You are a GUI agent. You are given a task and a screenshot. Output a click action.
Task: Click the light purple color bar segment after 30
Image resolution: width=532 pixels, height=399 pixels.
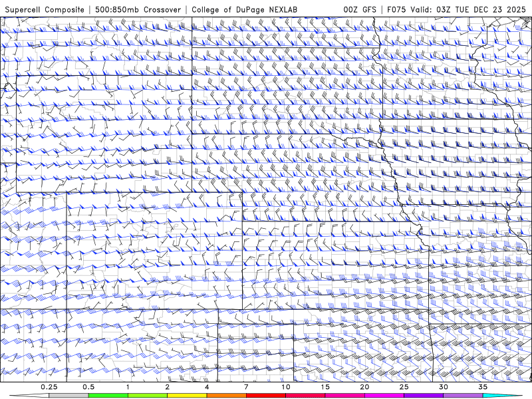pyautogui.click(x=463, y=396)
